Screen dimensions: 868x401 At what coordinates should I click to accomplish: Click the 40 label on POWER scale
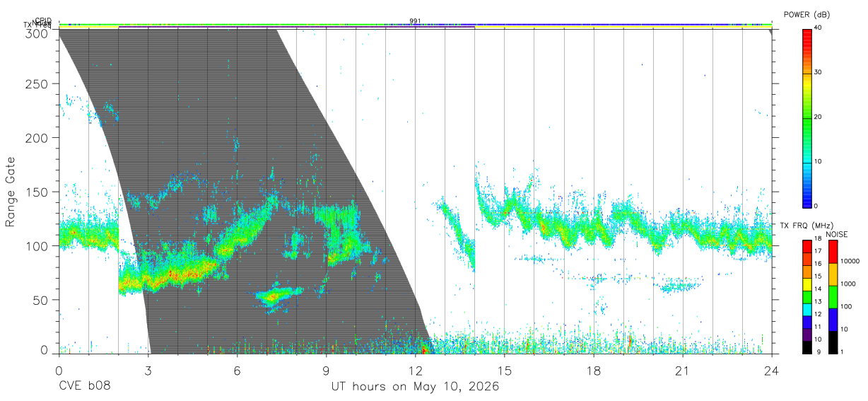coord(818,28)
